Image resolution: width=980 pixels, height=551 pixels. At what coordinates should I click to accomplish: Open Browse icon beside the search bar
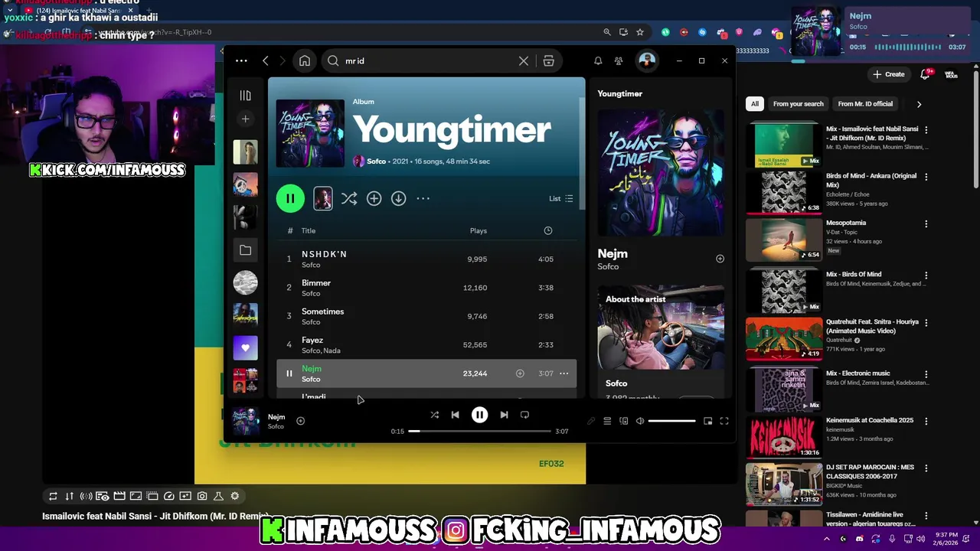549,60
